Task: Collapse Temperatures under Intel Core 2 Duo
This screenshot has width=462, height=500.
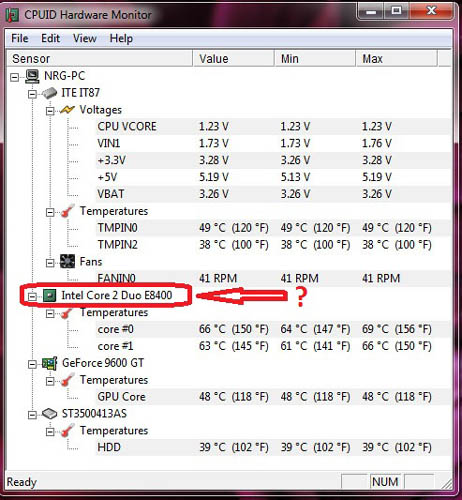Action: (50, 314)
